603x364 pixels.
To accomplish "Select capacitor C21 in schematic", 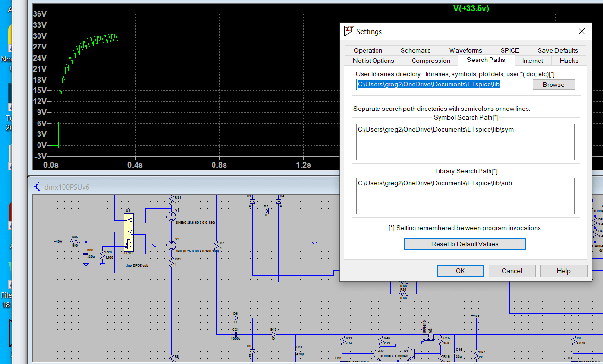I will [236, 333].
